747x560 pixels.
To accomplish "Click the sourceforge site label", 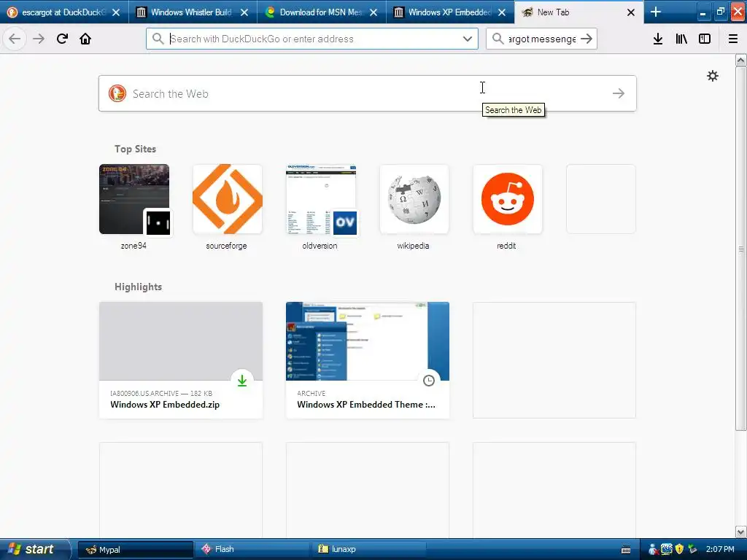I will click(x=226, y=246).
